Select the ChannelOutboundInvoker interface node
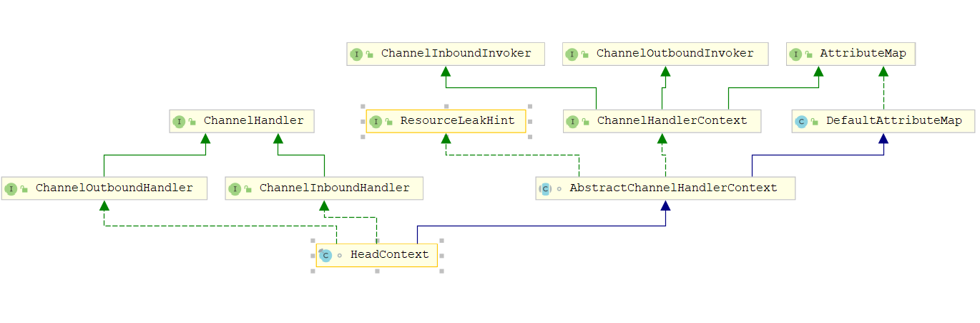The height and width of the screenshot is (323, 980). [665, 54]
